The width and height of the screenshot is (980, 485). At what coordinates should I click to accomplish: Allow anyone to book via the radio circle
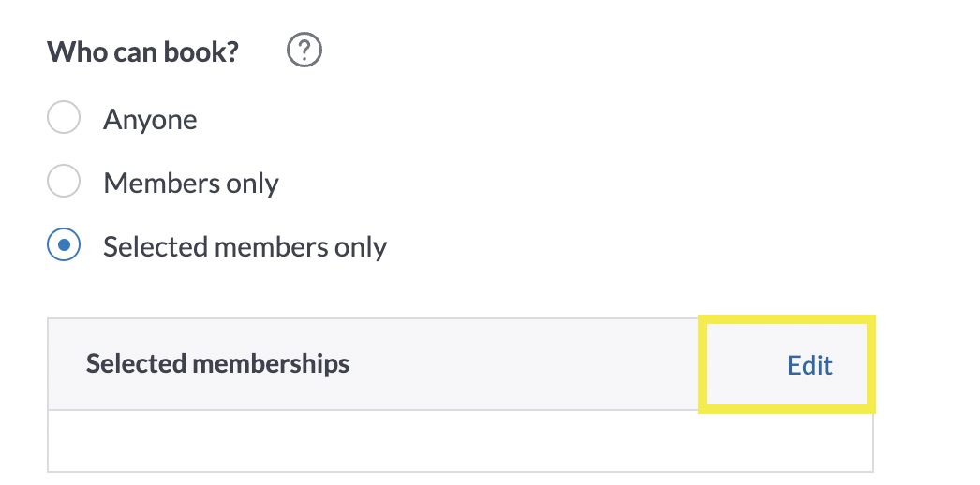tap(64, 119)
